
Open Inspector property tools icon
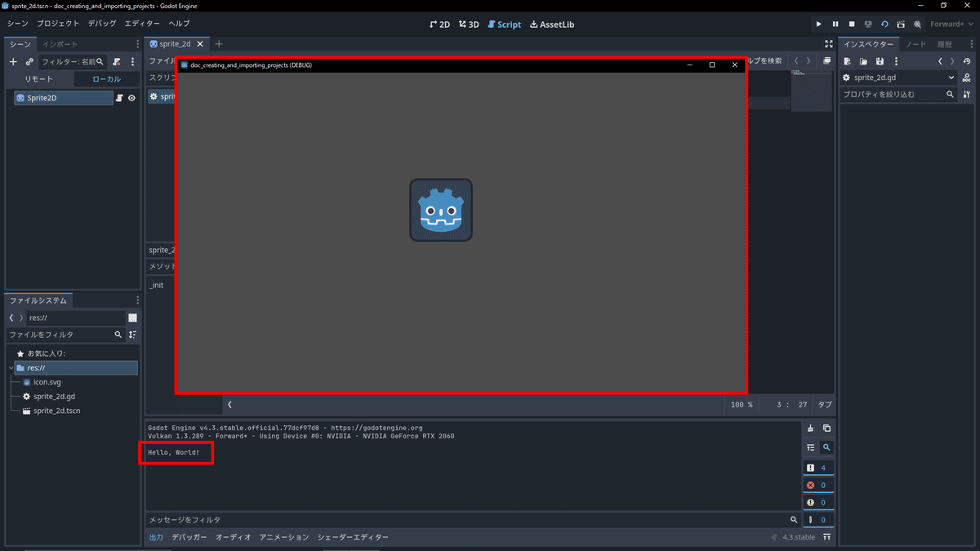pos(967,95)
